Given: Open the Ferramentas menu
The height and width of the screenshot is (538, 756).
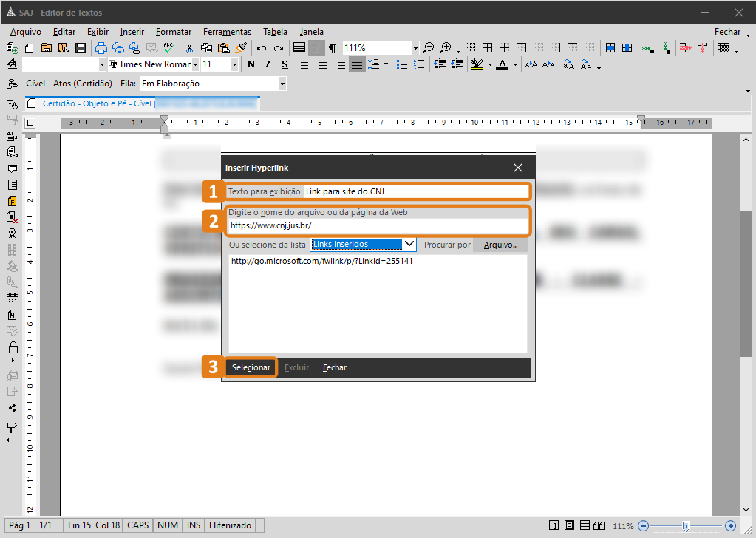Looking at the screenshot, I should (227, 32).
